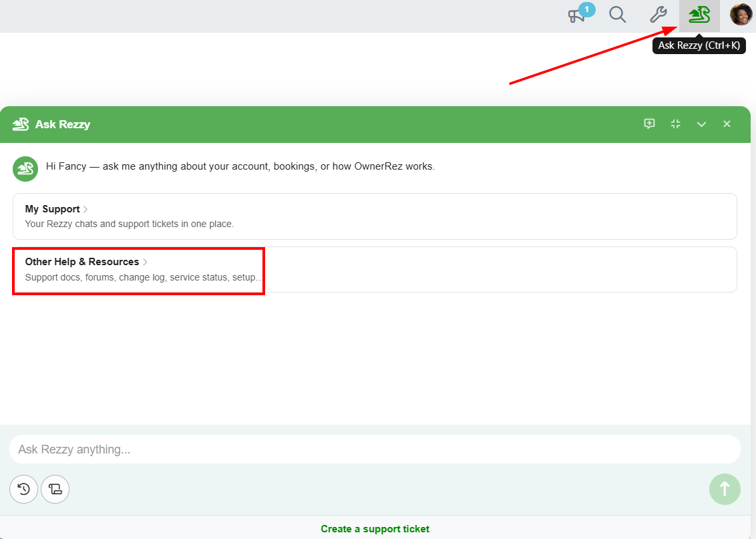Click the search magnifier icon

(x=617, y=15)
